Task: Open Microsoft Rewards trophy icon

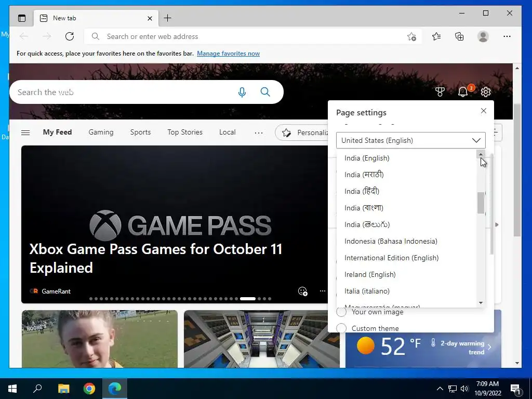Action: coord(440,91)
